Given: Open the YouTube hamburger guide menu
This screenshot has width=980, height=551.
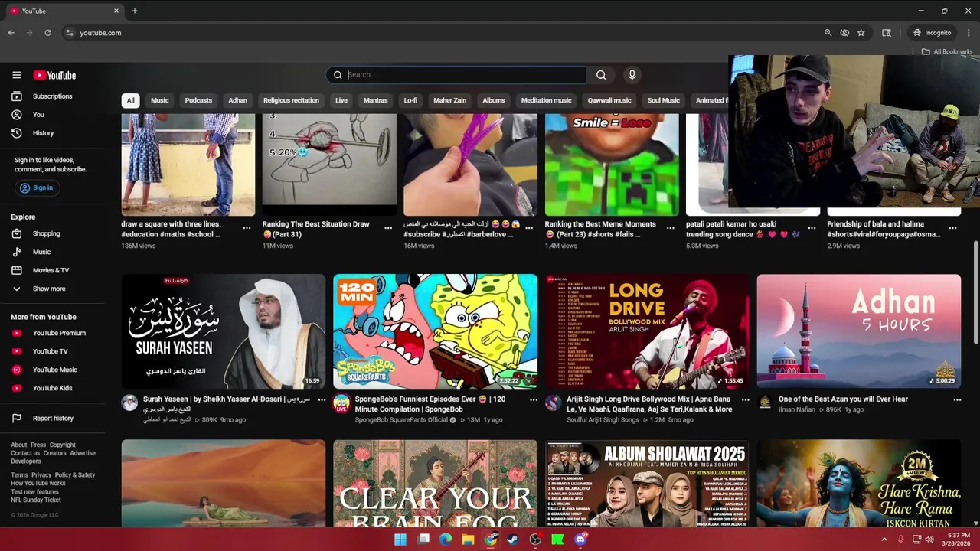Looking at the screenshot, I should coord(16,75).
